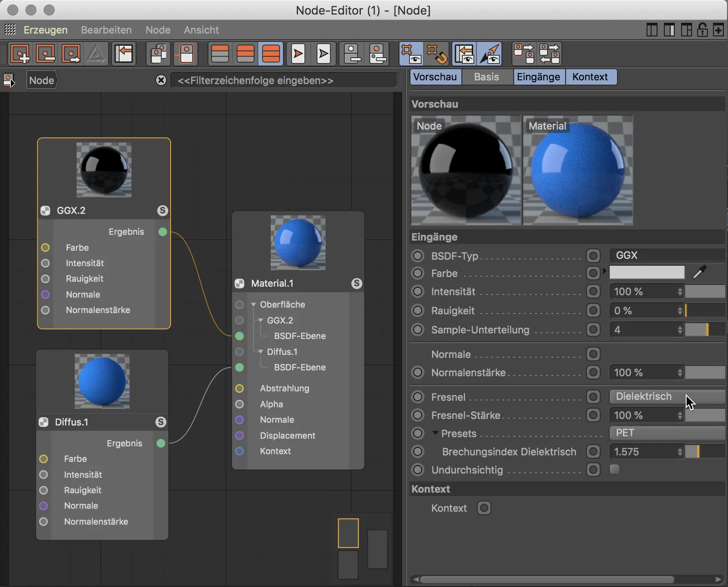This screenshot has width=728, height=587.
Task: Toggle the compass navigator with eye icon
Action: (490, 54)
